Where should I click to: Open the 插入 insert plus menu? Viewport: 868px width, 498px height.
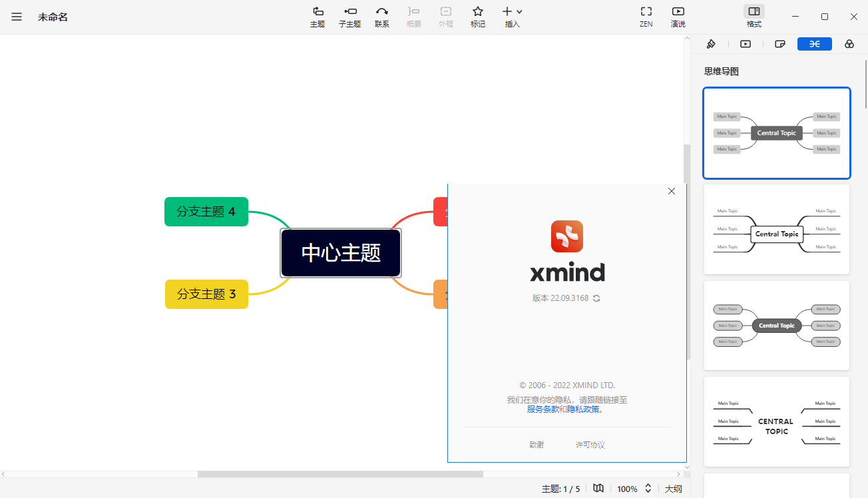tap(512, 17)
